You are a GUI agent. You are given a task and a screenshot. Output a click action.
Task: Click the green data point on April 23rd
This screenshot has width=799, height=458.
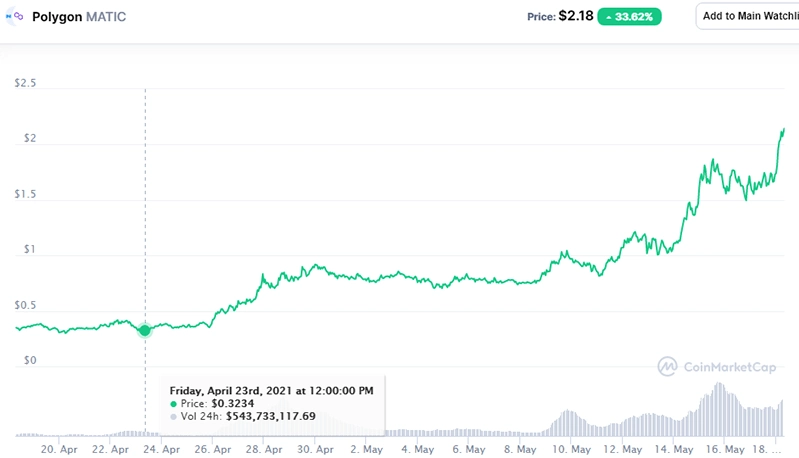[x=145, y=330]
